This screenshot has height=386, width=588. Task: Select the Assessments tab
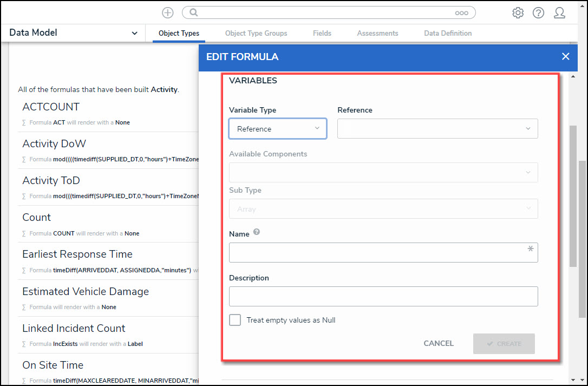coord(377,33)
